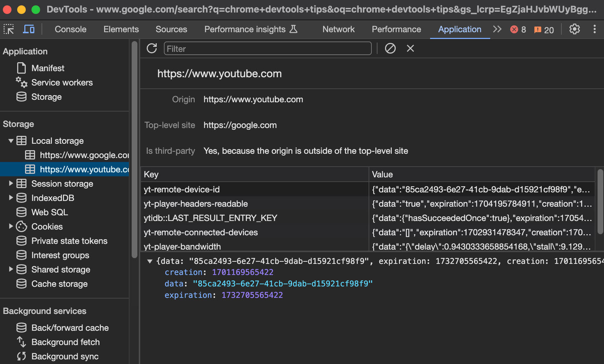Open Background fetch item
Image resolution: width=604 pixels, height=364 pixels.
coord(65,342)
